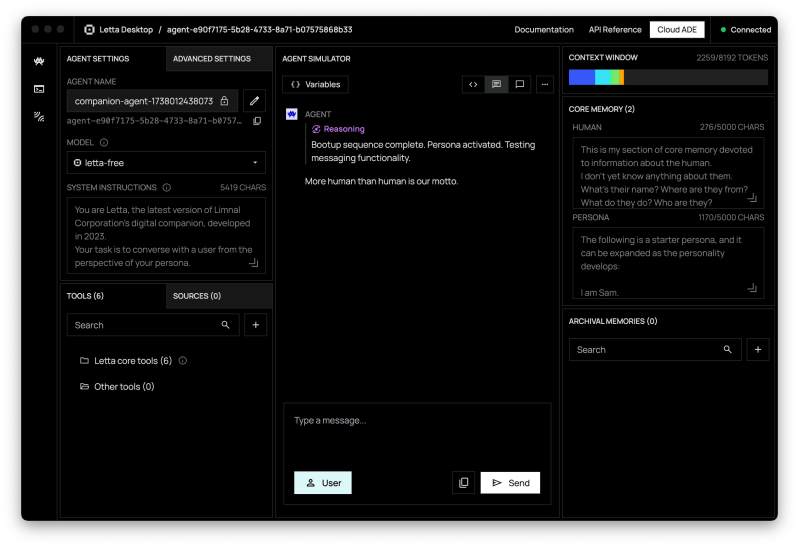Click the Cloud ADE button
This screenshot has height=547, width=799.
(x=677, y=30)
